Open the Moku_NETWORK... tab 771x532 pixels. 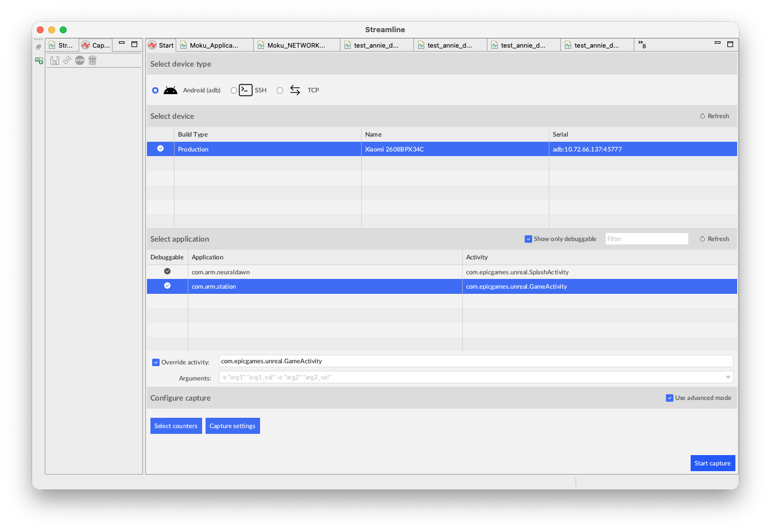[297, 45]
